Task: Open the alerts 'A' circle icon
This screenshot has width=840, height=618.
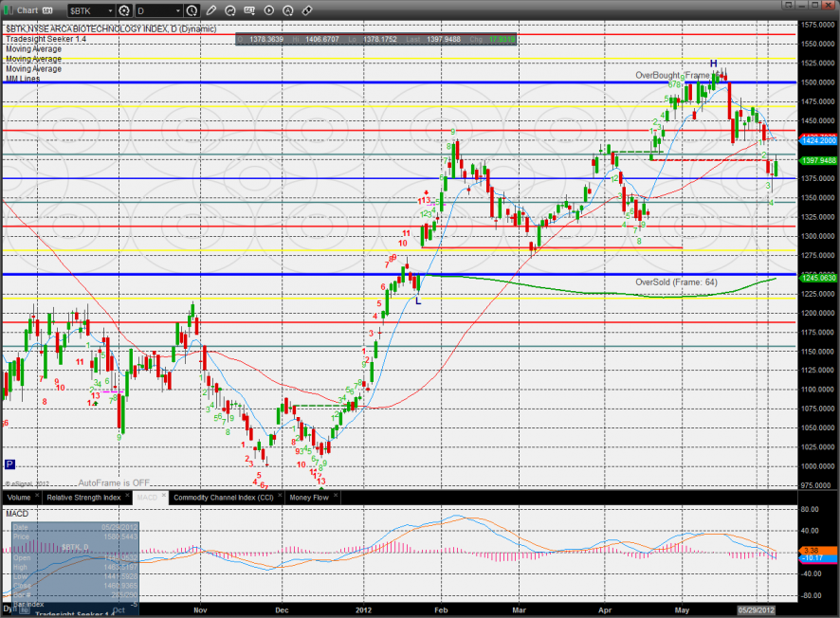Action: click(x=288, y=10)
